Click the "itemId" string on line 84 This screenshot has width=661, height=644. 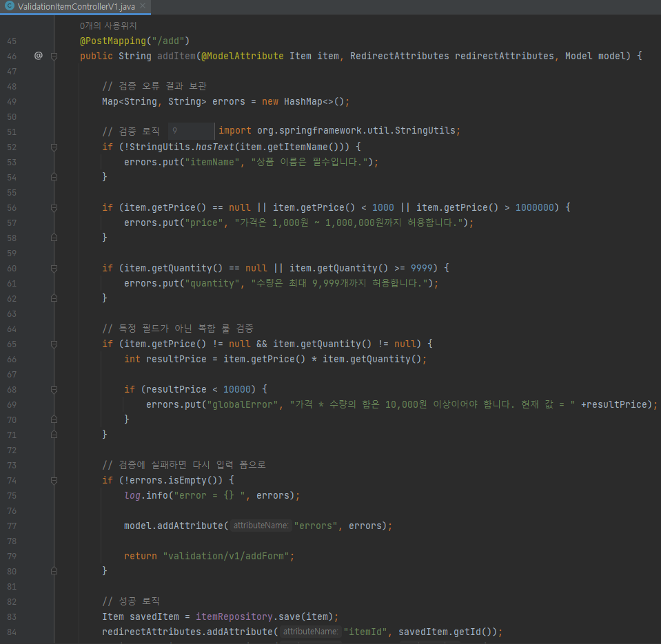coord(365,632)
